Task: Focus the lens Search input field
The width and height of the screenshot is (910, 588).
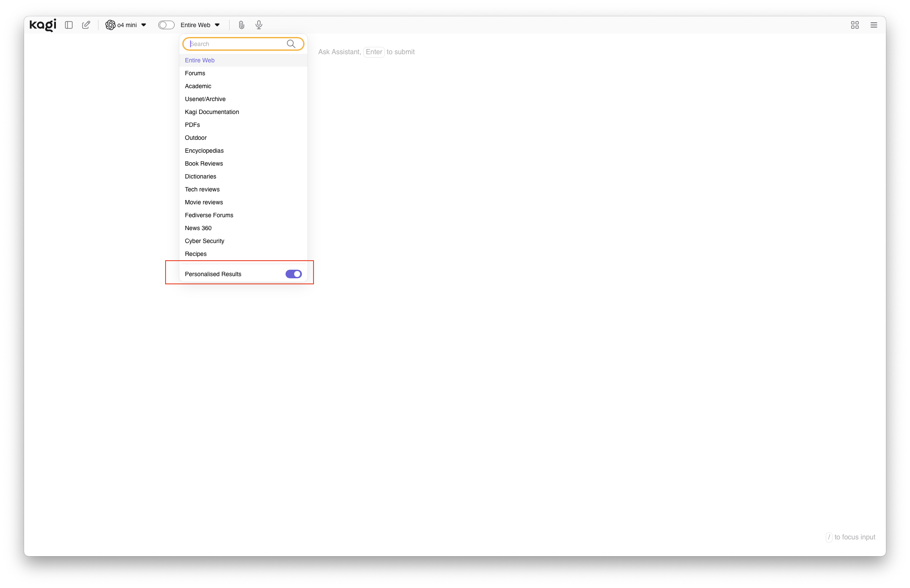Action: coord(237,44)
